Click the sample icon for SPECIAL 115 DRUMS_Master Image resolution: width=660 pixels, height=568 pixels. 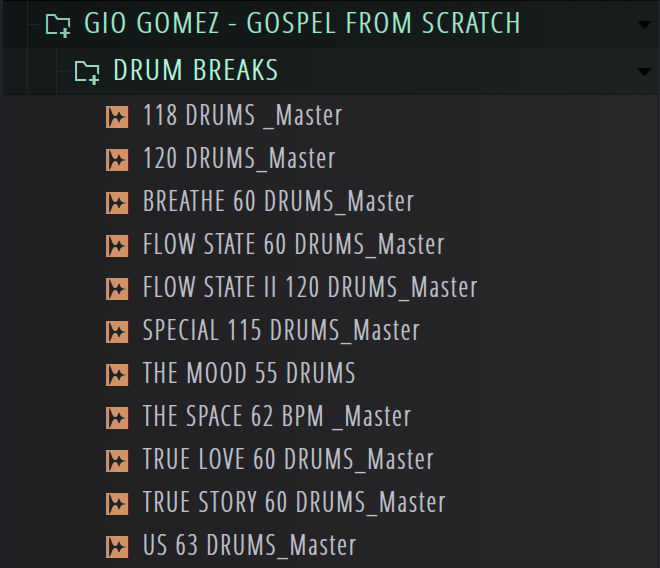117,331
